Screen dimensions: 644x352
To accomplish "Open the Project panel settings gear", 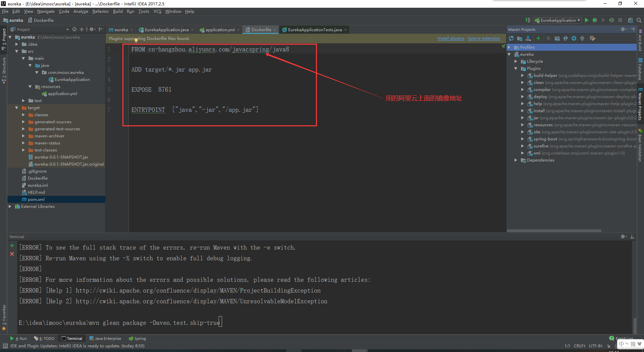I will click(92, 29).
